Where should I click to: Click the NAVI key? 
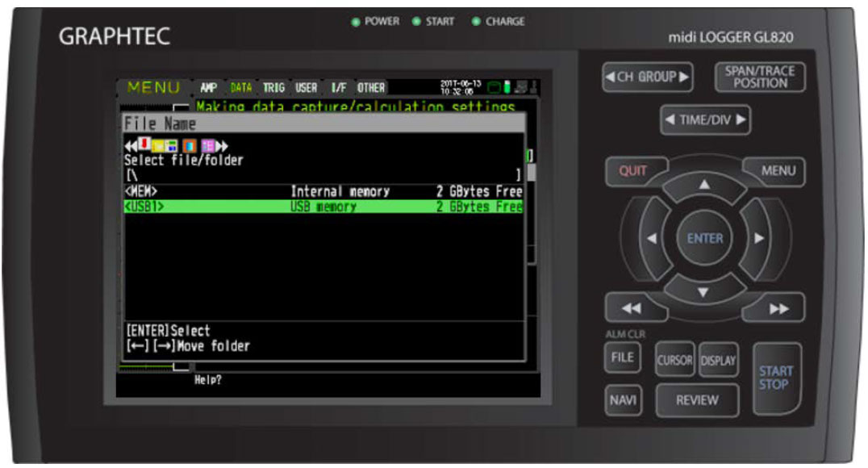coord(624,400)
